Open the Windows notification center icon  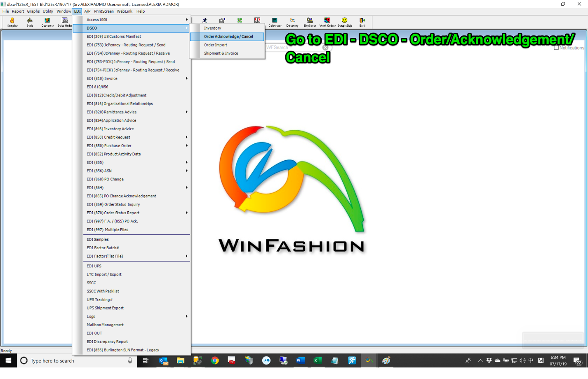pos(578,361)
